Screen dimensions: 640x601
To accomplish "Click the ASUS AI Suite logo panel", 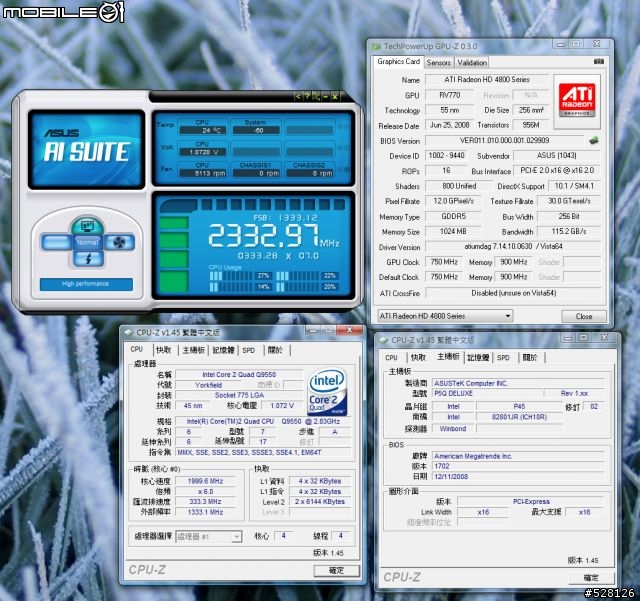I will point(87,149).
